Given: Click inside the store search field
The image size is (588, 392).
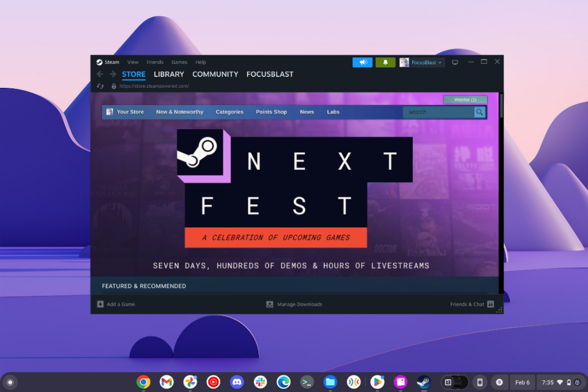Looking at the screenshot, I should (x=438, y=112).
